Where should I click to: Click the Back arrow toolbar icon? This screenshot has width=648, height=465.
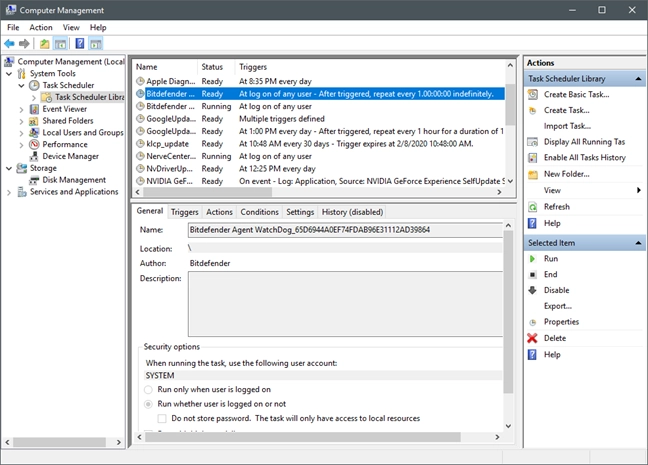9,43
